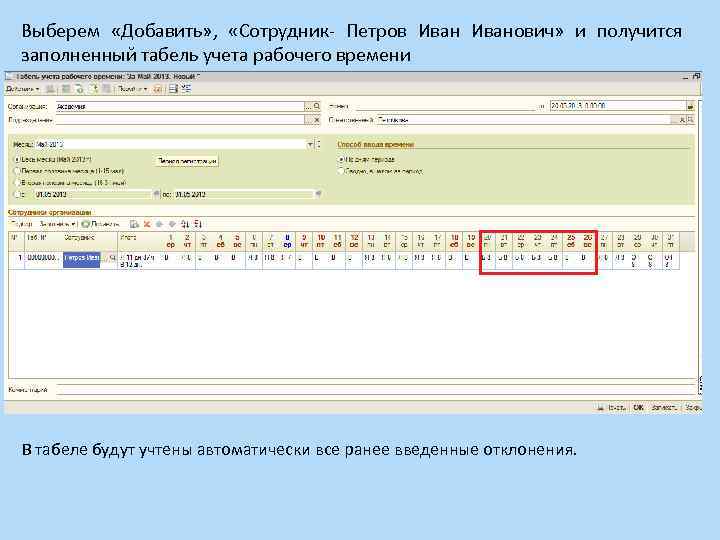720x540 pixels.
Task: Open calendar for the start date field 'с:'
Action: coord(156,194)
